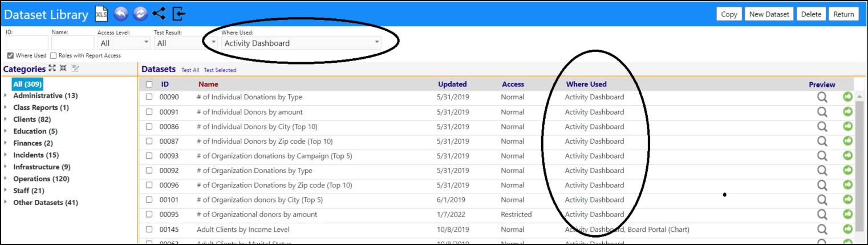This screenshot has height=245, width=868.
Task: Collapse all categories icon
Action: [x=63, y=69]
